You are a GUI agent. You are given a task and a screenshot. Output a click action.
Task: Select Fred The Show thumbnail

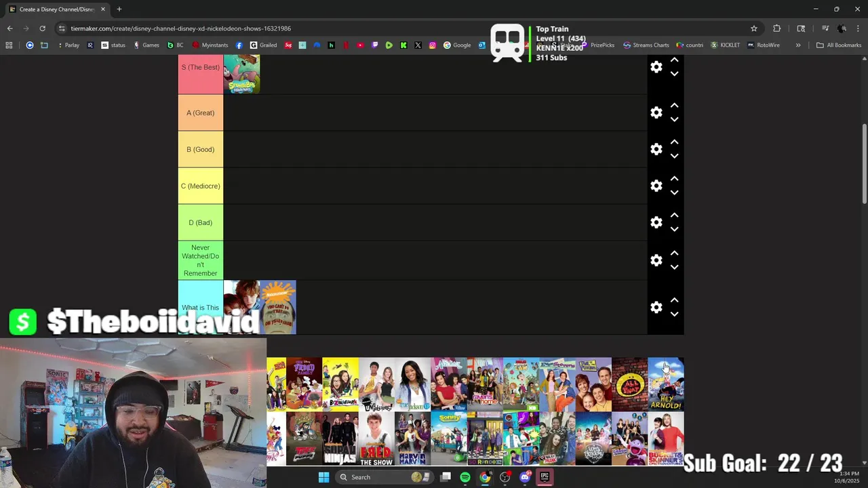(377, 439)
